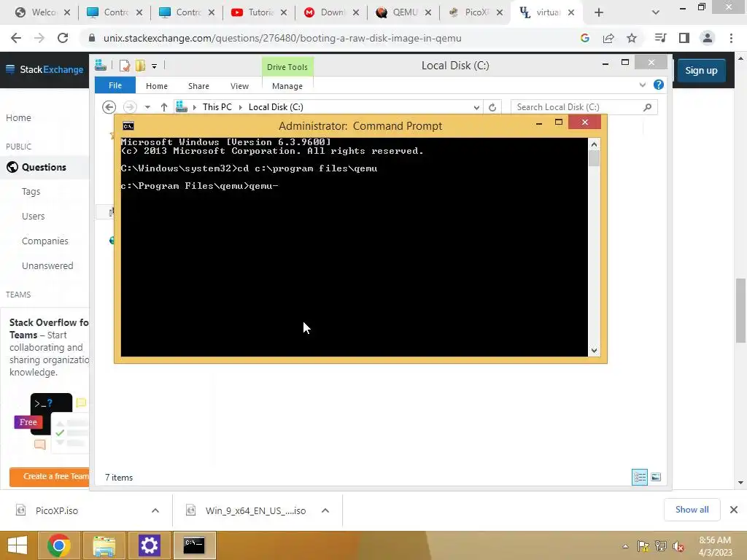Close the Welcome tab

[67, 12]
